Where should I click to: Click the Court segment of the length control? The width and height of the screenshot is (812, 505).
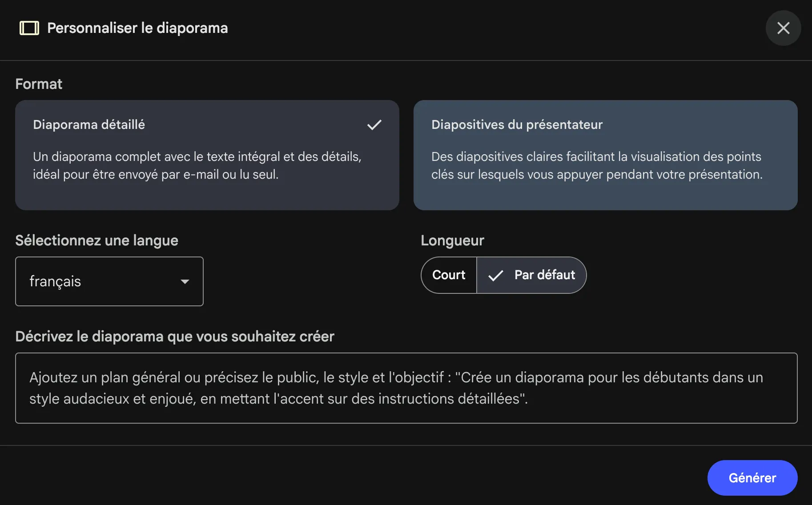click(x=448, y=275)
